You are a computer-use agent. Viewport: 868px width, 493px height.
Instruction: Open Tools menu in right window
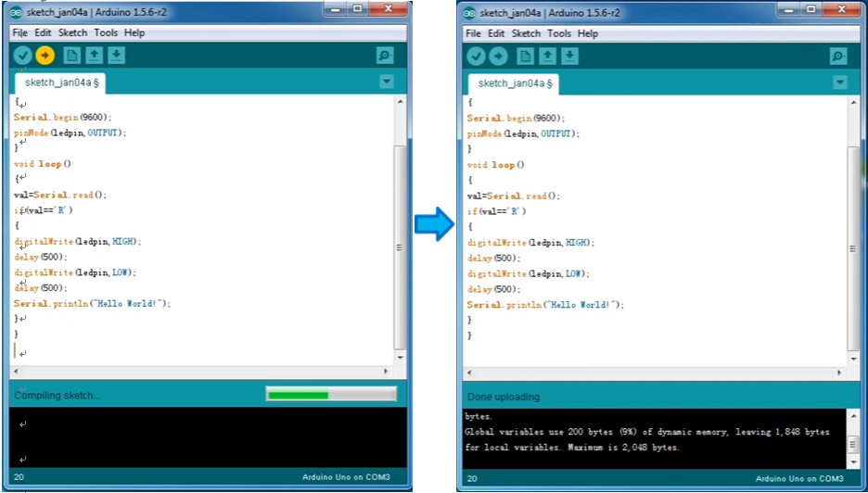pos(559,33)
